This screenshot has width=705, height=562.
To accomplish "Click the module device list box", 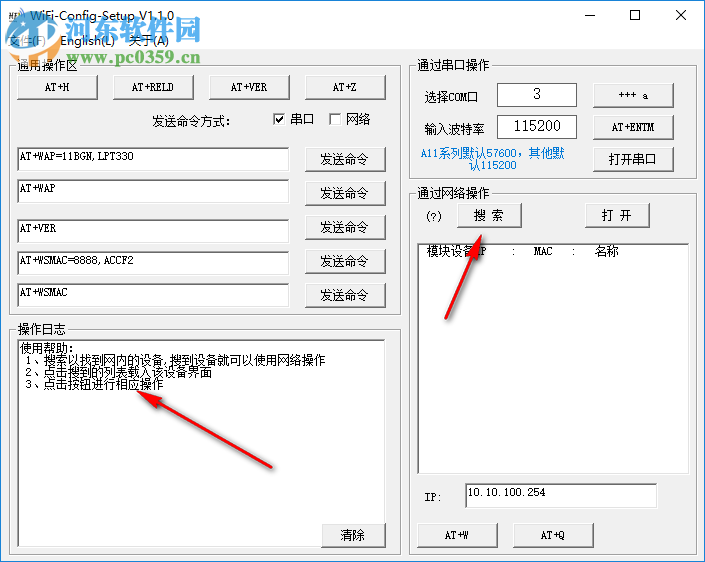I will [553, 359].
